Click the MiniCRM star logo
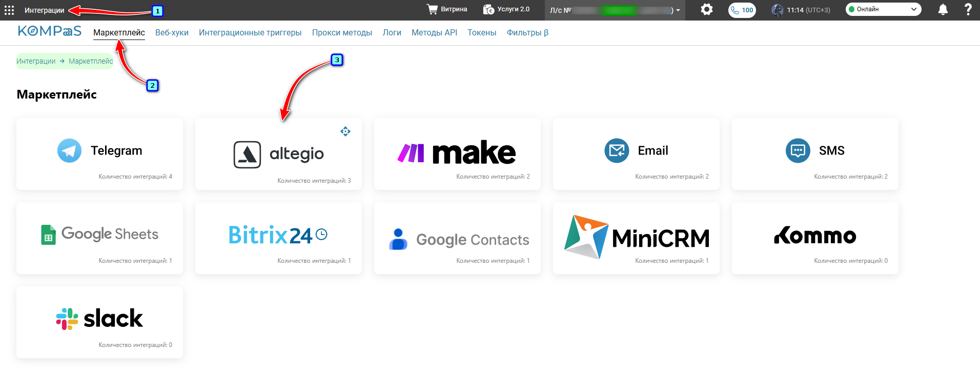The width and height of the screenshot is (980, 368). (x=586, y=237)
